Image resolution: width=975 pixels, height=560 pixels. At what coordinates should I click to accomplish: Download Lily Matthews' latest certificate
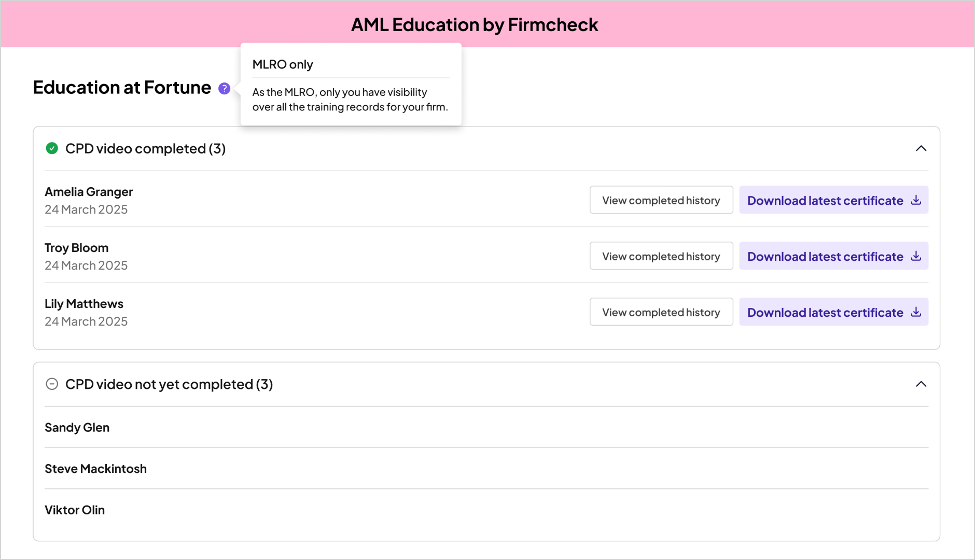click(825, 312)
